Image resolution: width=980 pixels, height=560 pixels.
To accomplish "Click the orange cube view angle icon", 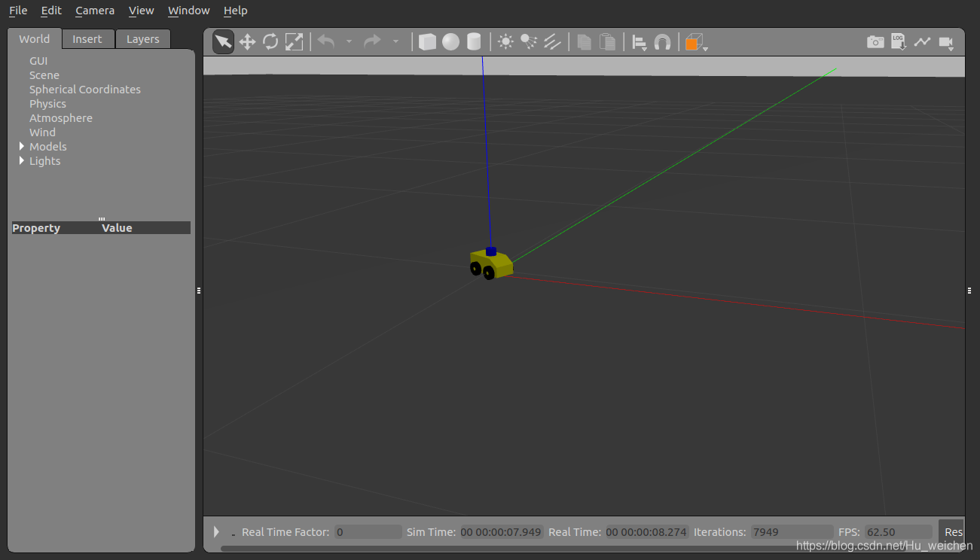I will coord(695,43).
